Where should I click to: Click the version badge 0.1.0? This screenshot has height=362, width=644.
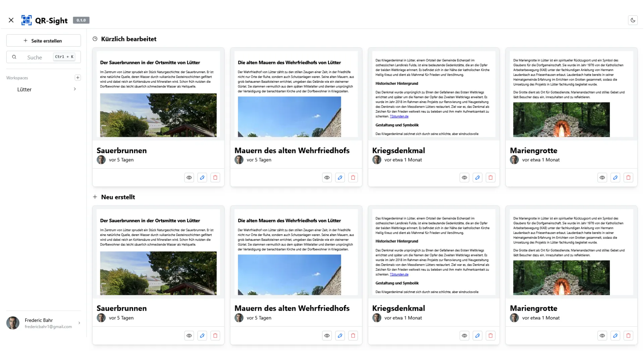coord(81,20)
